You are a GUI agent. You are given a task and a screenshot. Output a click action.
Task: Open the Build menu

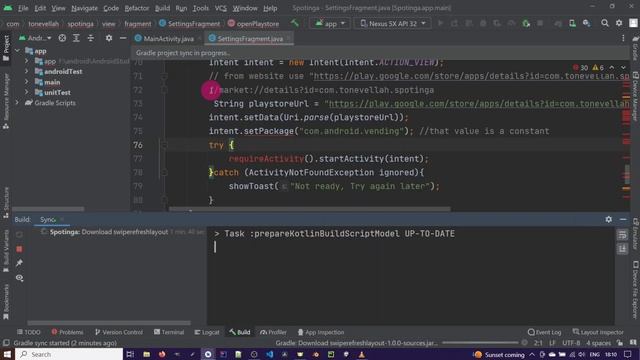coord(162,8)
